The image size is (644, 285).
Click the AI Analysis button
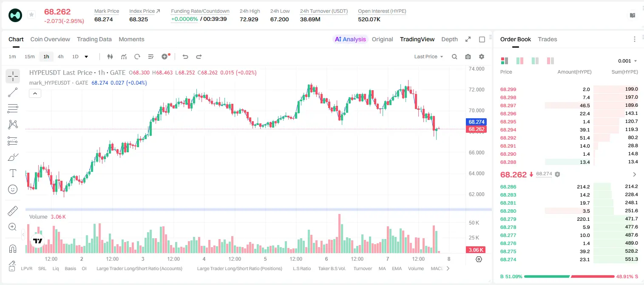(x=350, y=39)
